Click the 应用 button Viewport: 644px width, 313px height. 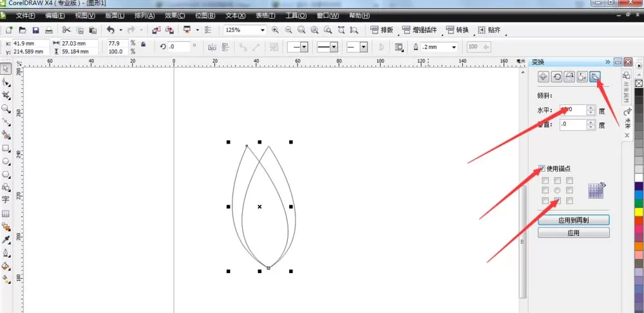[574, 233]
